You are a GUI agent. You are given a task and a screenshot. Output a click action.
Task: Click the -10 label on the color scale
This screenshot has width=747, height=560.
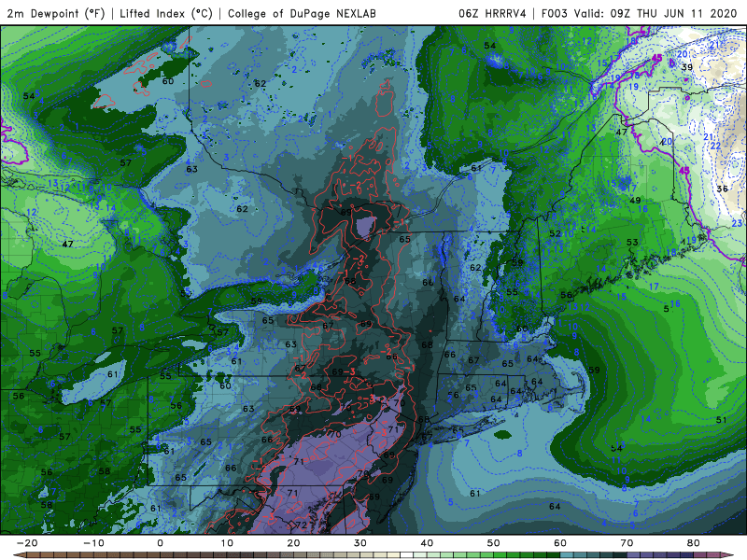[x=93, y=543]
